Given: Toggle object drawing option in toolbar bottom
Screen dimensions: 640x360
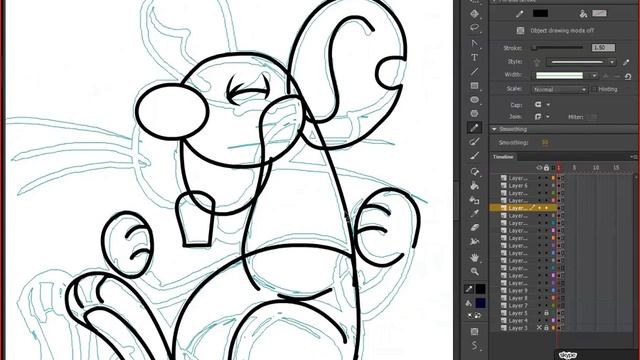Looking at the screenshot, I should coord(474,331).
